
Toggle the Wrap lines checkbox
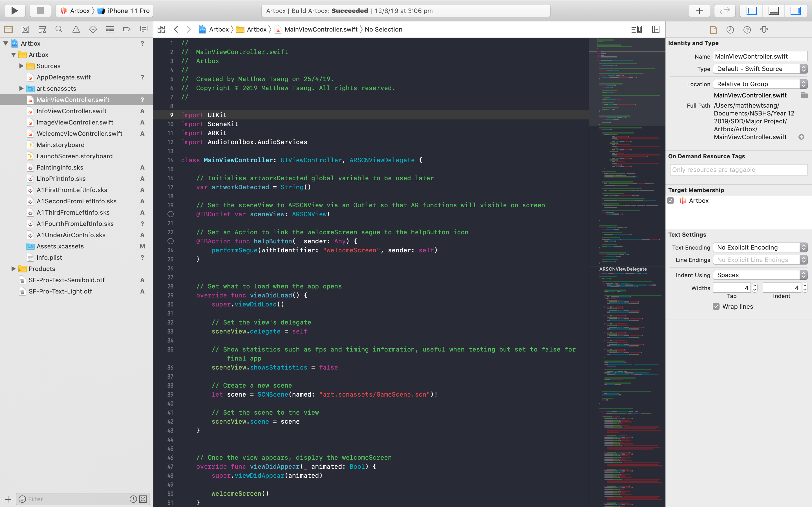(716, 306)
